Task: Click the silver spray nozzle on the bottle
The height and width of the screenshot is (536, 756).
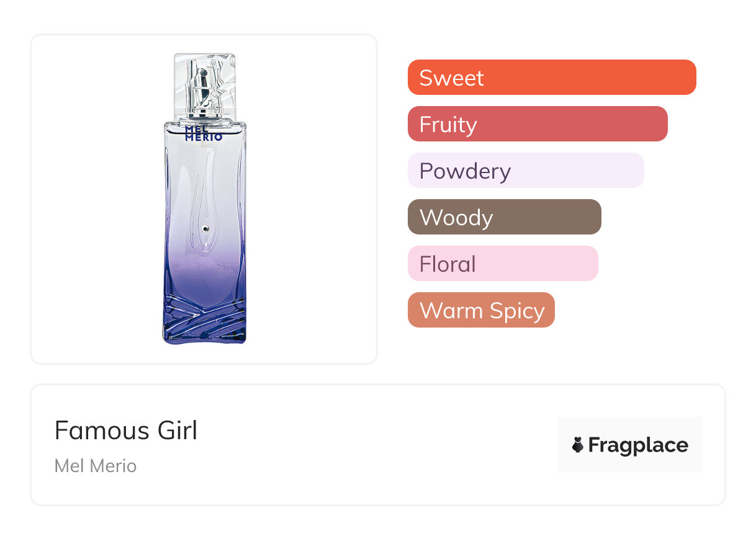Action: [x=202, y=87]
